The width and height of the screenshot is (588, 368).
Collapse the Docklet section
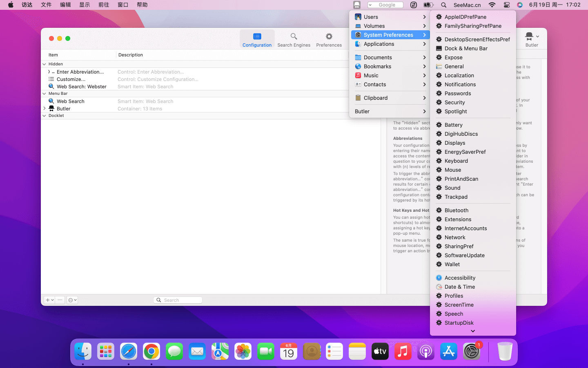[x=44, y=116]
